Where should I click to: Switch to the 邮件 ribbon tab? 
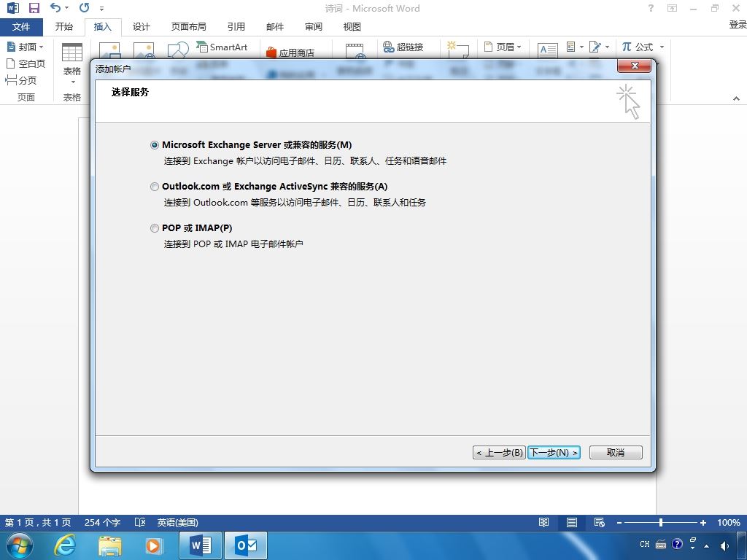pos(275,27)
